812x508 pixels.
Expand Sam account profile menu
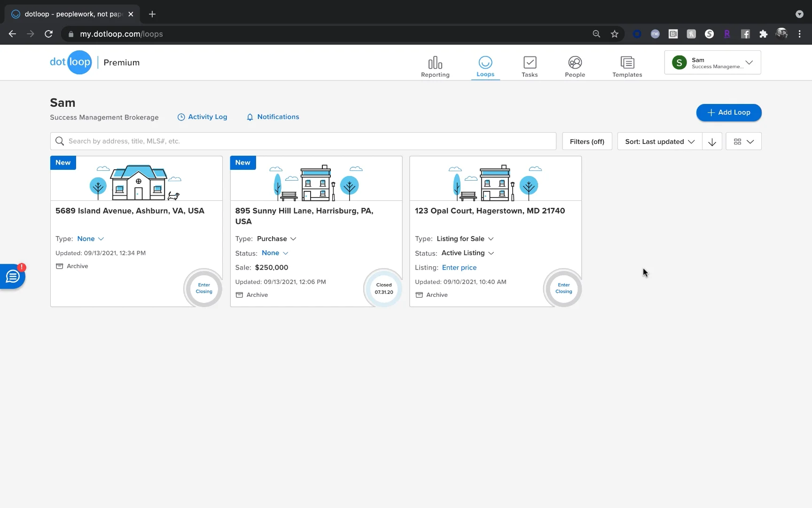point(712,63)
